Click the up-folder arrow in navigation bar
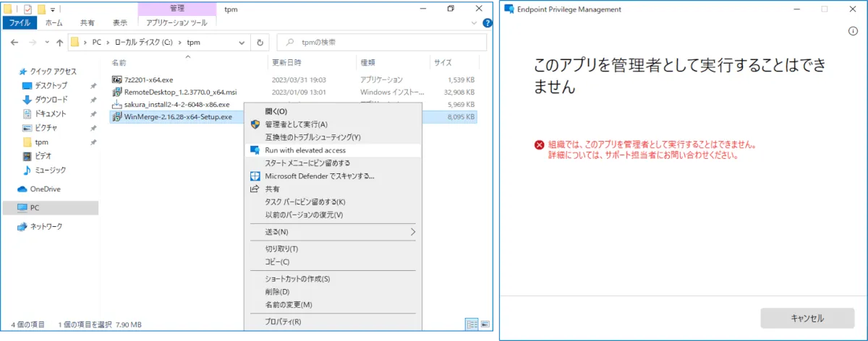The width and height of the screenshot is (868, 341). tap(59, 43)
